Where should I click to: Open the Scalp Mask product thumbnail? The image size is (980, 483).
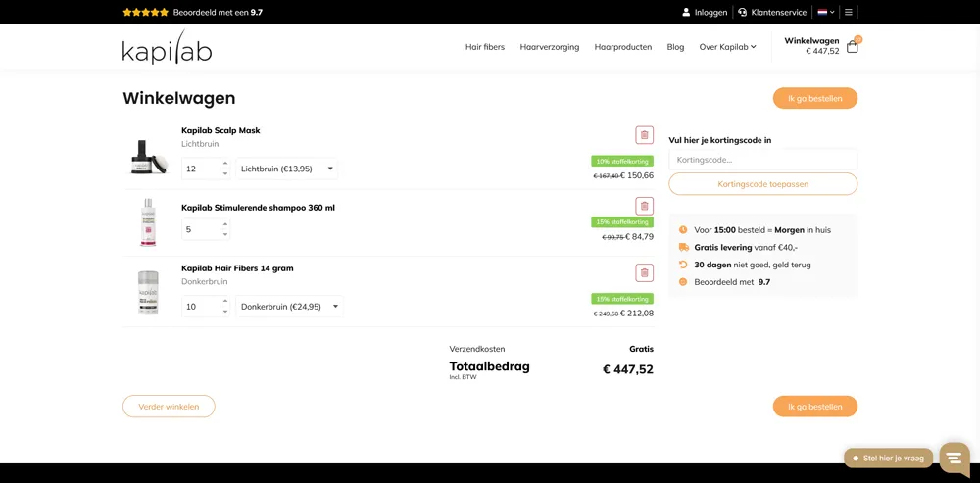[x=149, y=156]
